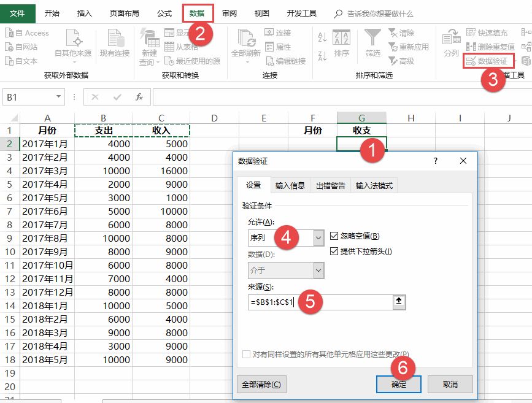Open 最近使用的源 recent sources
The height and width of the screenshot is (403, 532).
tap(193, 61)
